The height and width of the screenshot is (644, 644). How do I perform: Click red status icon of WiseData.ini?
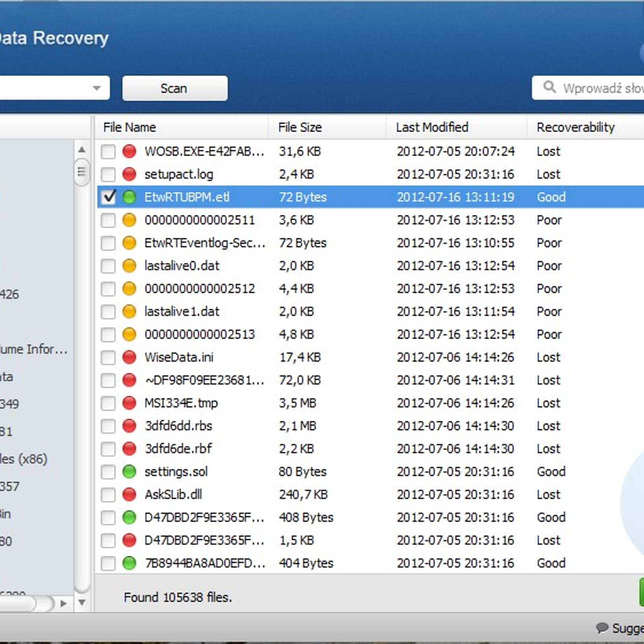pyautogui.click(x=129, y=357)
